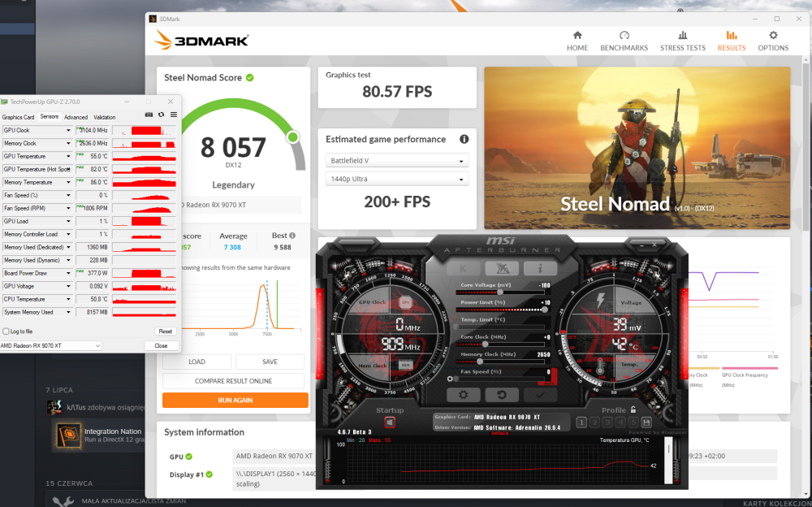The image size is (812, 507).
Task: Adjust the Core Clock slider handle
Action: tap(486, 344)
